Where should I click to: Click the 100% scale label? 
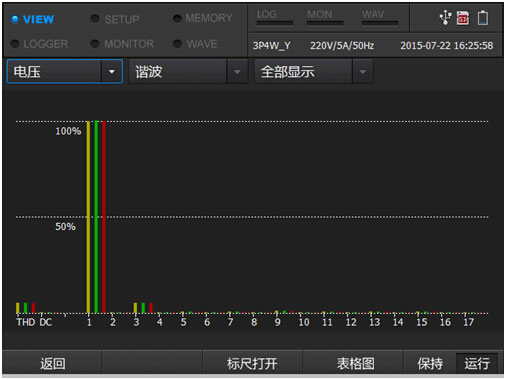click(x=68, y=131)
